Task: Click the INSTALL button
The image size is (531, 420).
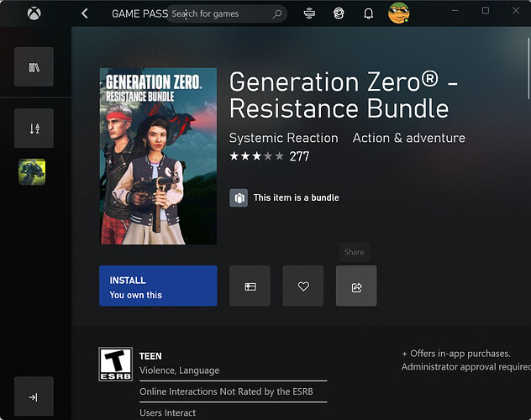Action: 158,286
